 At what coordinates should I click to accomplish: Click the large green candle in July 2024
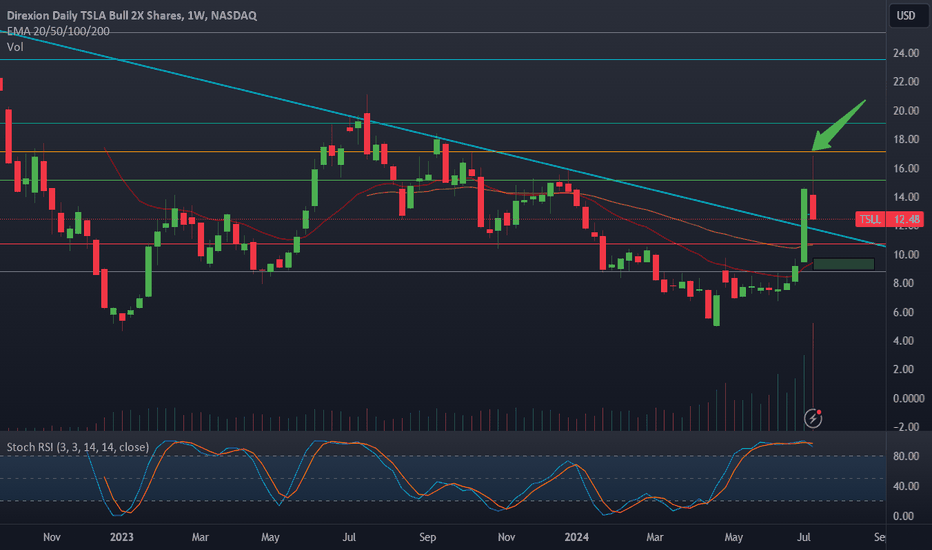(804, 226)
